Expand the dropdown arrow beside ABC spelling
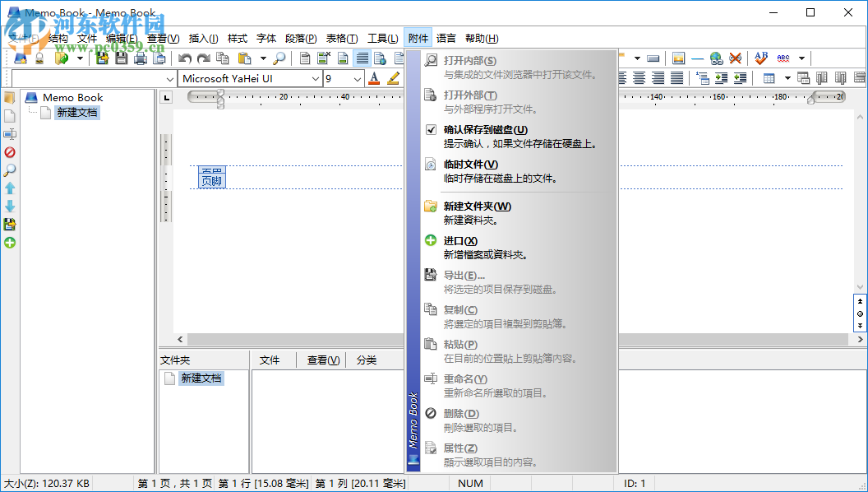Image resolution: width=868 pixels, height=492 pixels. point(801,58)
